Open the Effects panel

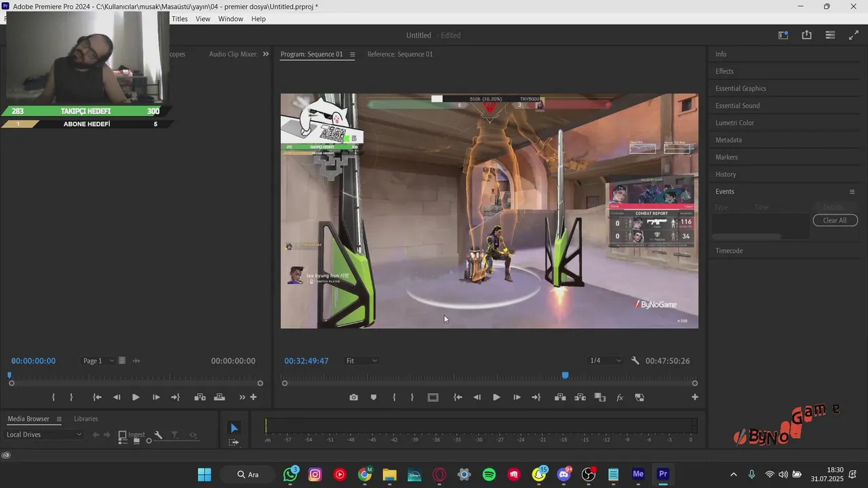[724, 71]
